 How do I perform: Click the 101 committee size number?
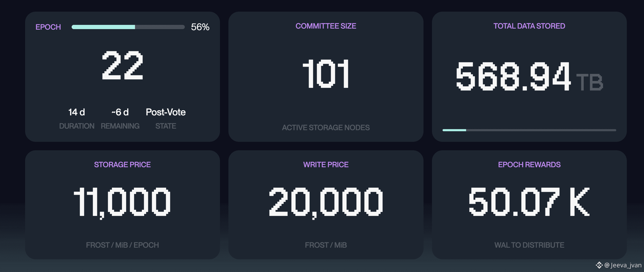pos(326,74)
